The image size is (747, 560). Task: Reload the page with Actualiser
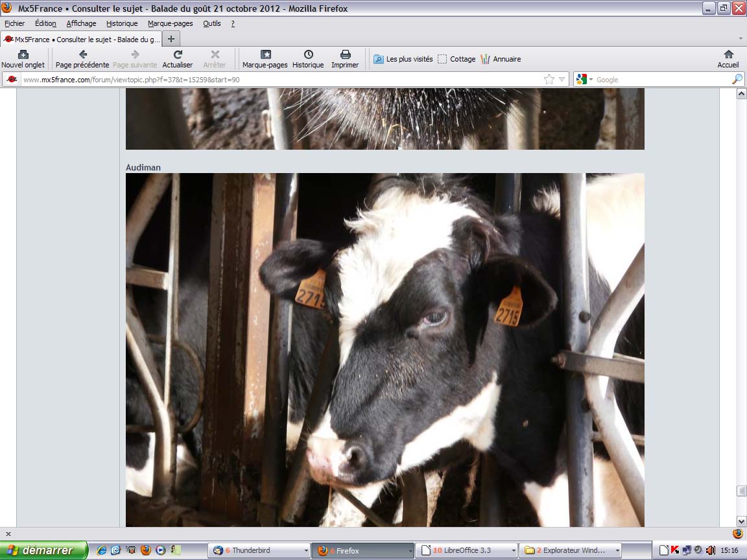(x=178, y=60)
